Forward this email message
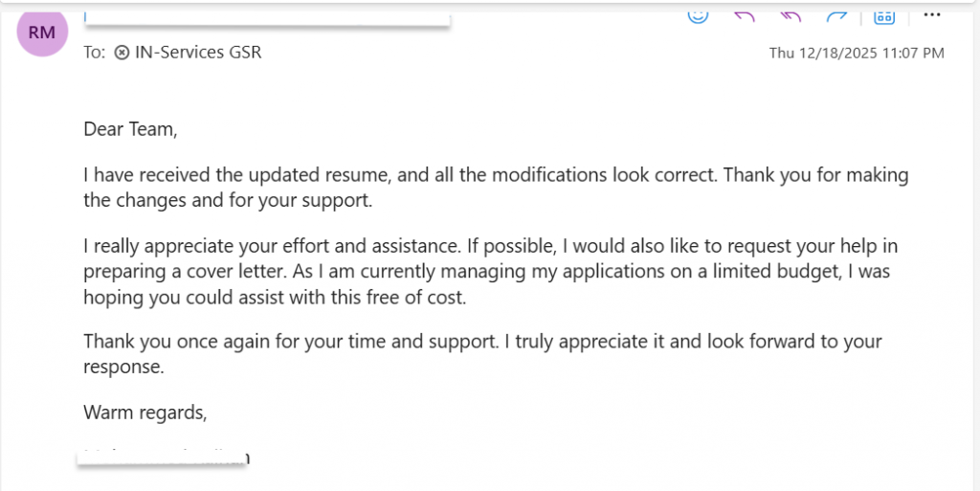Image resolution: width=980 pixels, height=491 pixels. [837, 15]
